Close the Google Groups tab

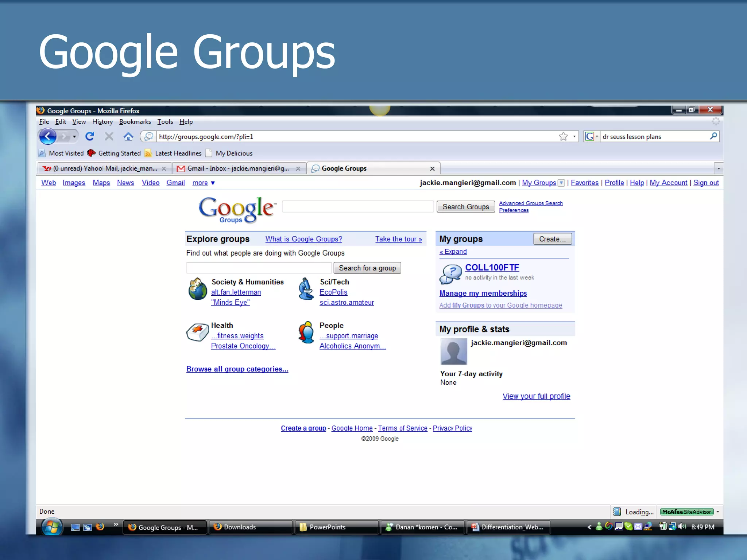(x=432, y=168)
